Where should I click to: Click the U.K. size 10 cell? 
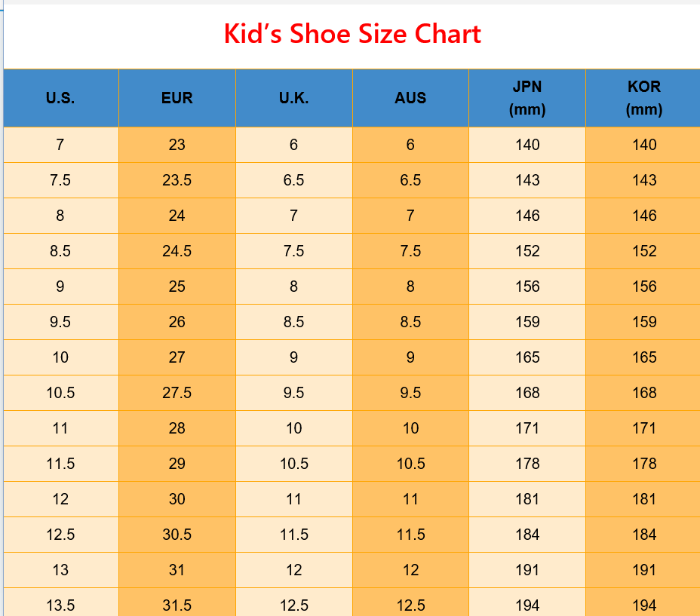293,428
